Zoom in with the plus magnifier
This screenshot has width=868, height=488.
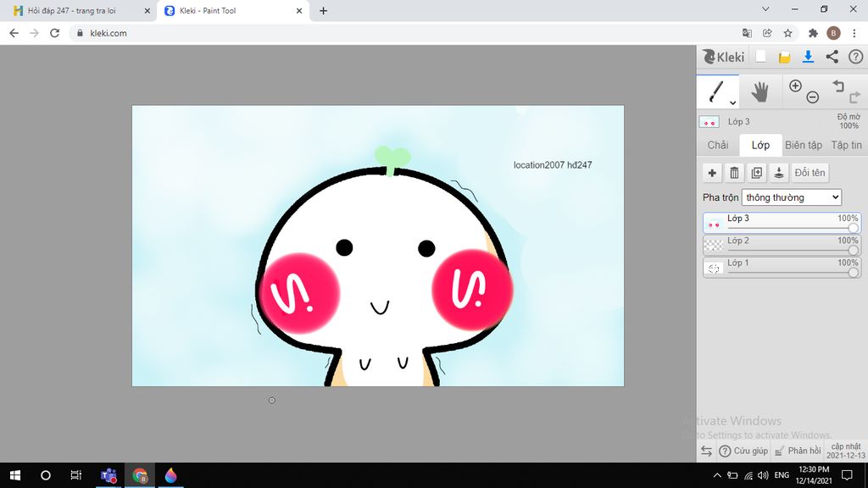tap(795, 86)
